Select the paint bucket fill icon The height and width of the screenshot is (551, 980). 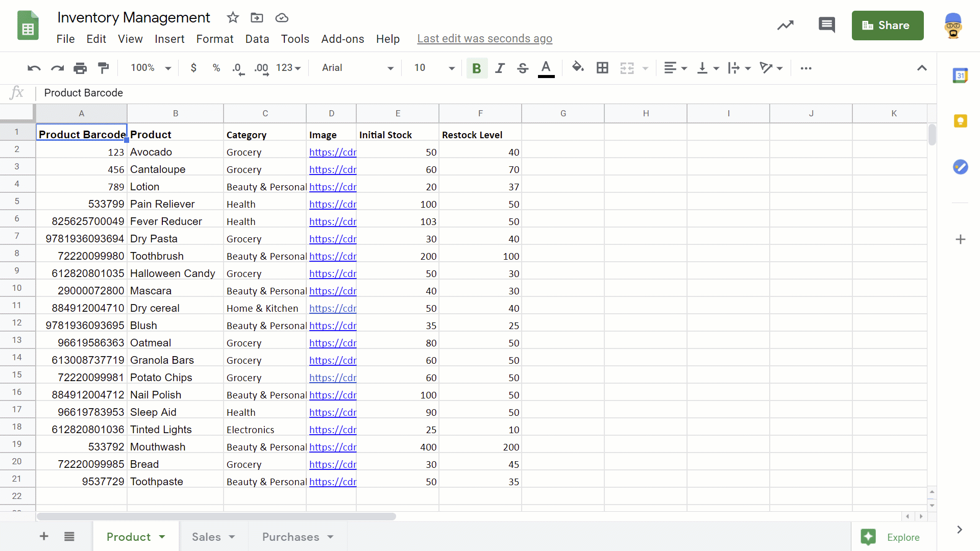(x=577, y=67)
